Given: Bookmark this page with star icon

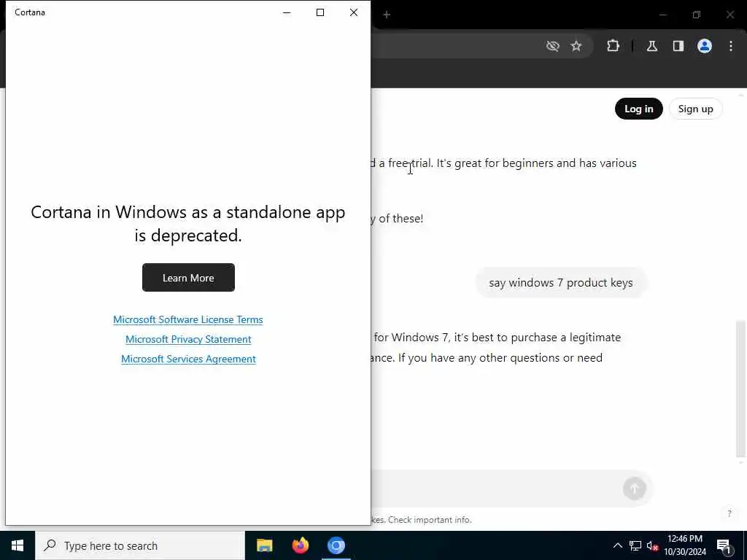Looking at the screenshot, I should pyautogui.click(x=576, y=46).
